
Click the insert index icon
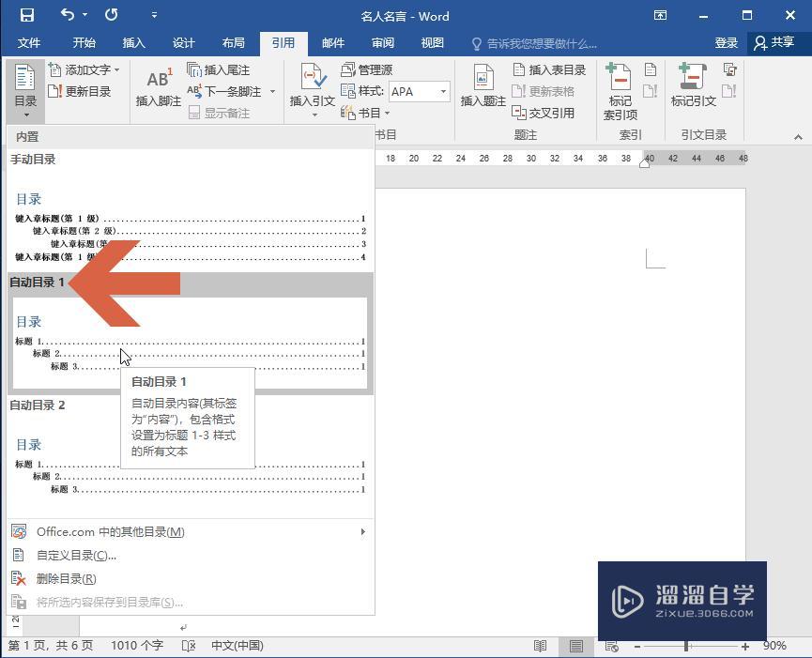(651, 69)
